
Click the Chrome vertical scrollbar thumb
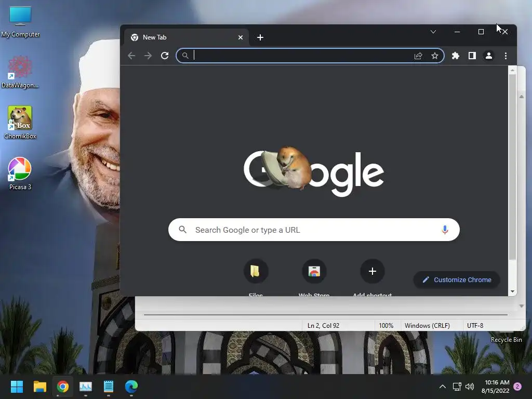(512, 167)
